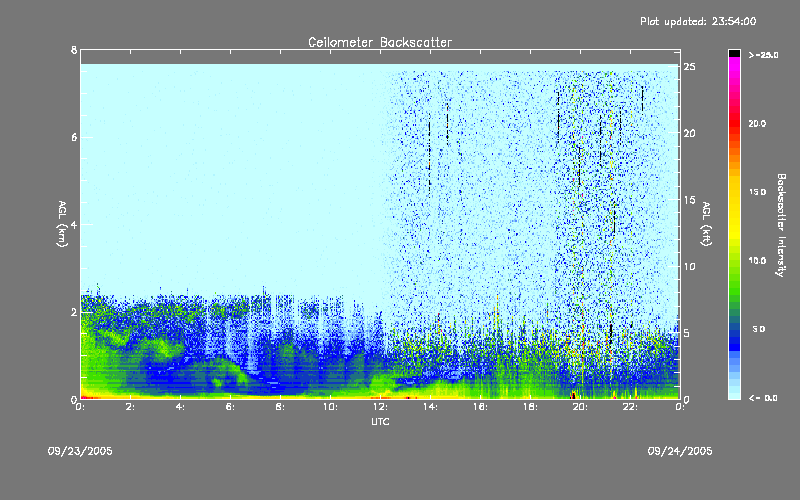Click the end date 09/24/2005
The image size is (800, 500).
click(680, 451)
